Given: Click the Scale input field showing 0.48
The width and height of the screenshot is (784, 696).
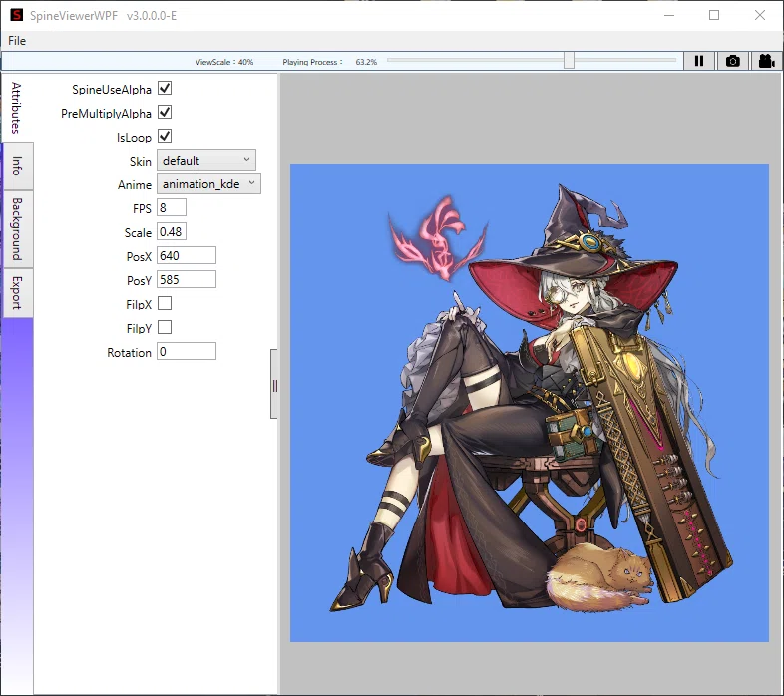Looking at the screenshot, I should click(x=172, y=232).
